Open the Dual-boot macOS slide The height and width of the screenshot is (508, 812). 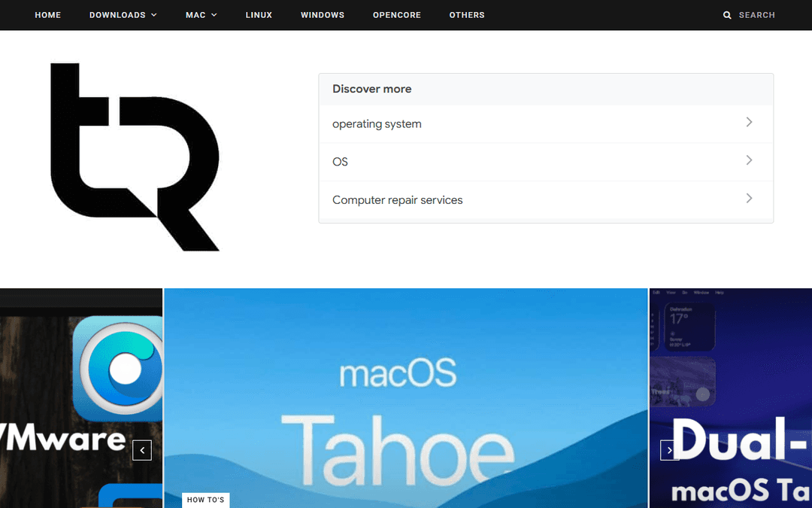[x=731, y=398]
